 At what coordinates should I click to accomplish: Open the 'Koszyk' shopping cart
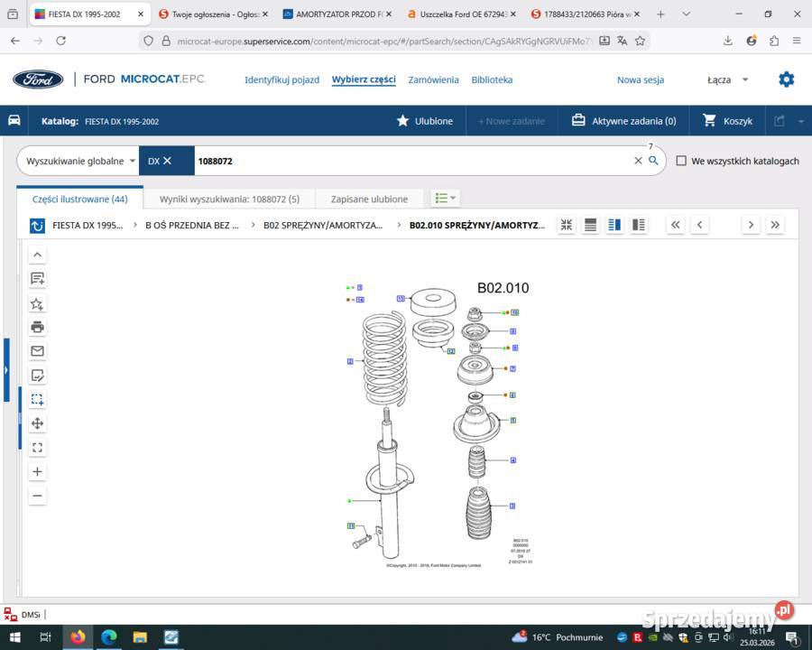pos(727,121)
